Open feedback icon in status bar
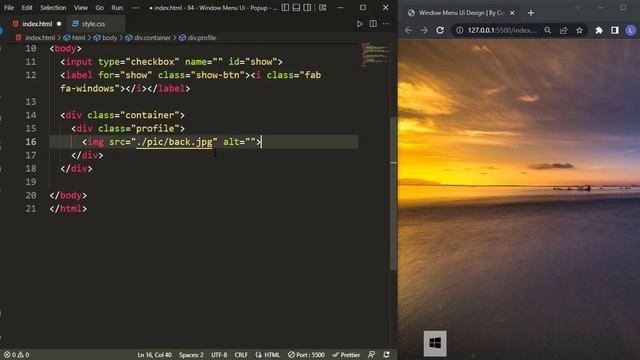Screen dimensions: 640x360 pyautogui.click(x=371, y=355)
